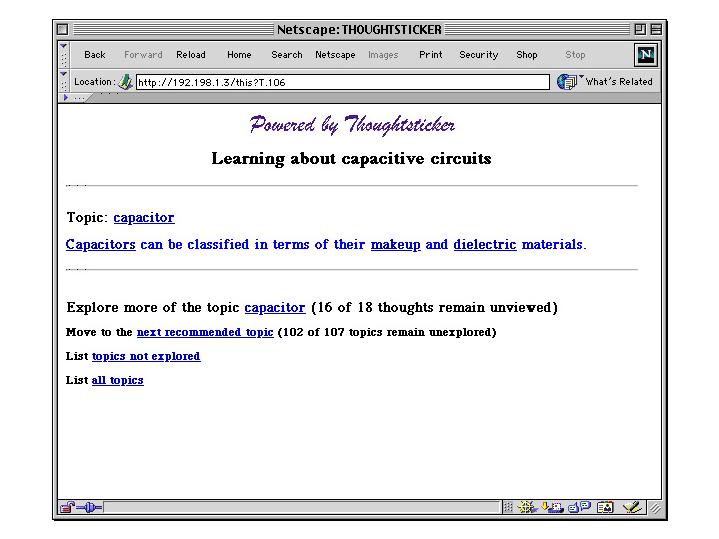
Task: Go to the next recommended topic
Action: [205, 332]
